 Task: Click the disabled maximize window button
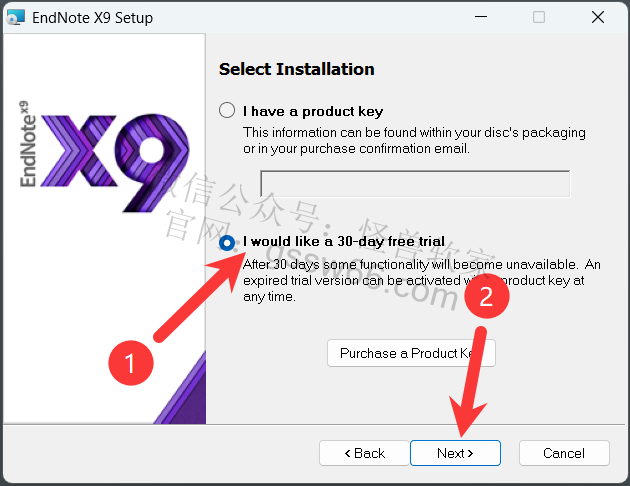click(539, 18)
